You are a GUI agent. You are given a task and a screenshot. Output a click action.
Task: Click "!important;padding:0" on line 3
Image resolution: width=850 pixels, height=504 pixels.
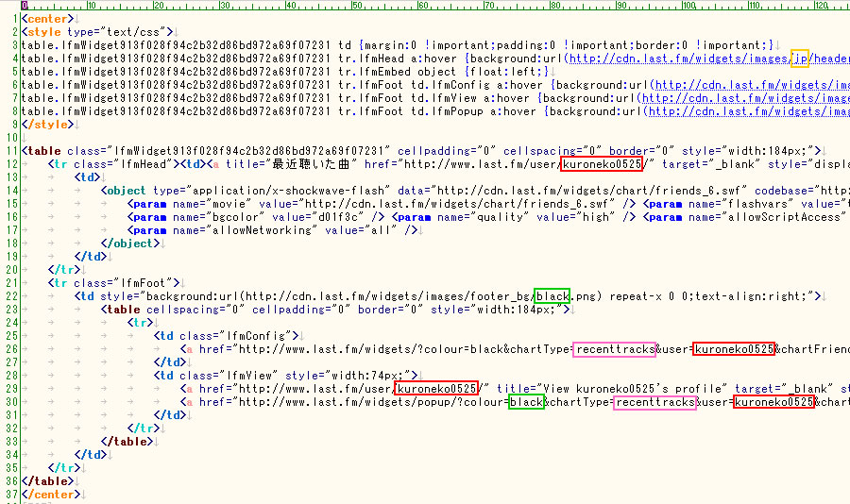click(490, 45)
